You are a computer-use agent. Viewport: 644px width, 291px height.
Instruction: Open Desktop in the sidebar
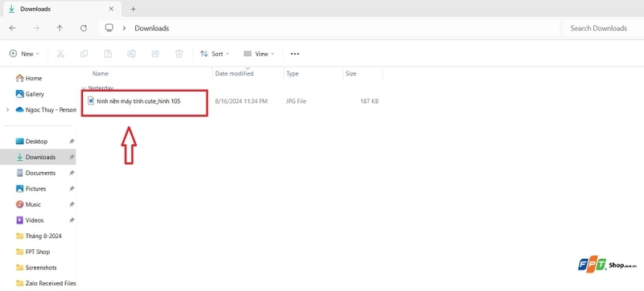[36, 141]
